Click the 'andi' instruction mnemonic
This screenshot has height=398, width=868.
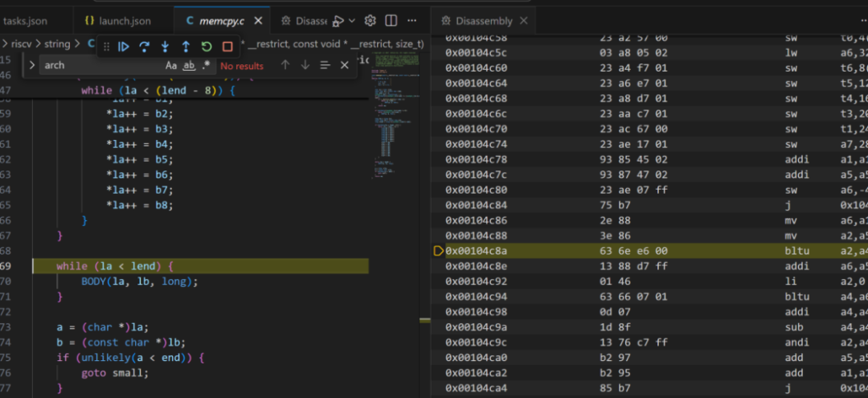pos(797,343)
